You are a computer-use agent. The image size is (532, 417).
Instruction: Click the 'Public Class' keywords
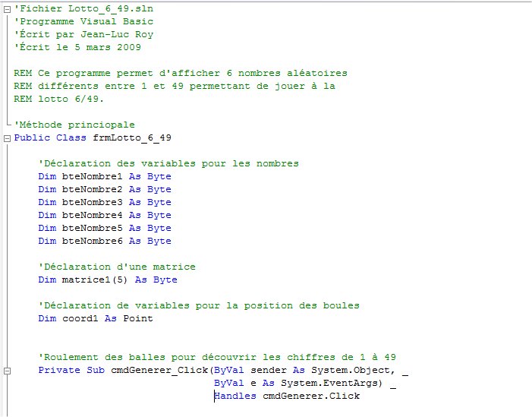tap(50, 137)
